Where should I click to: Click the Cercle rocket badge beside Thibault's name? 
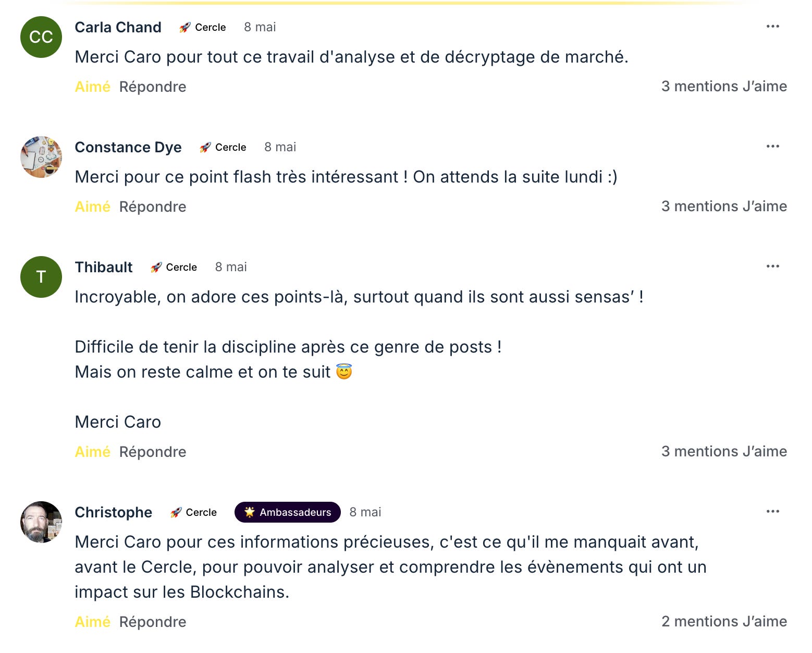pos(174,267)
